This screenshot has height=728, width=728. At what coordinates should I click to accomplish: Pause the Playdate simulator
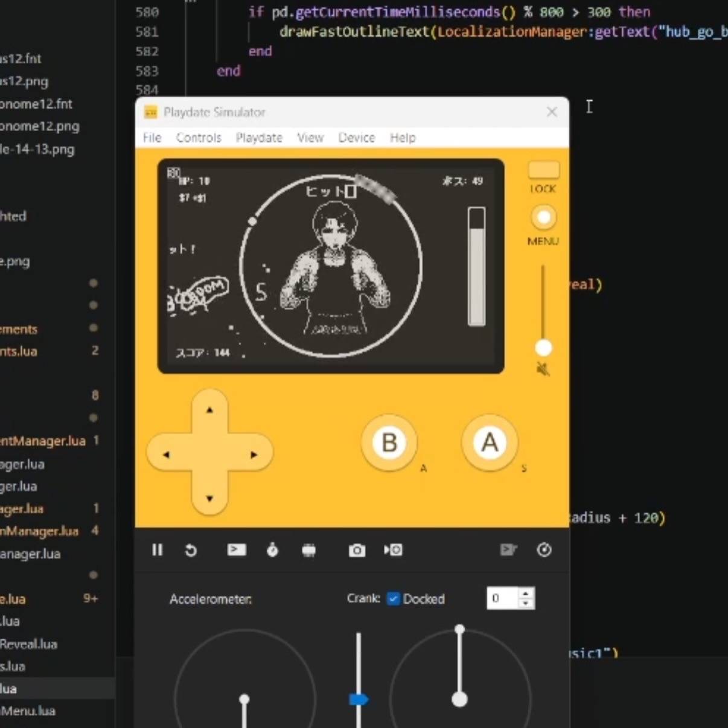(x=158, y=550)
